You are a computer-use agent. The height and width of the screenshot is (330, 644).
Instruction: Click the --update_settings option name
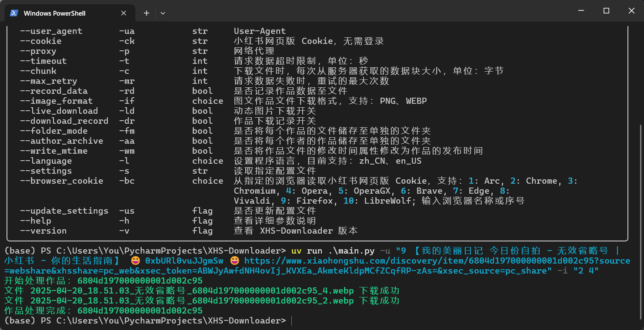coord(64,211)
